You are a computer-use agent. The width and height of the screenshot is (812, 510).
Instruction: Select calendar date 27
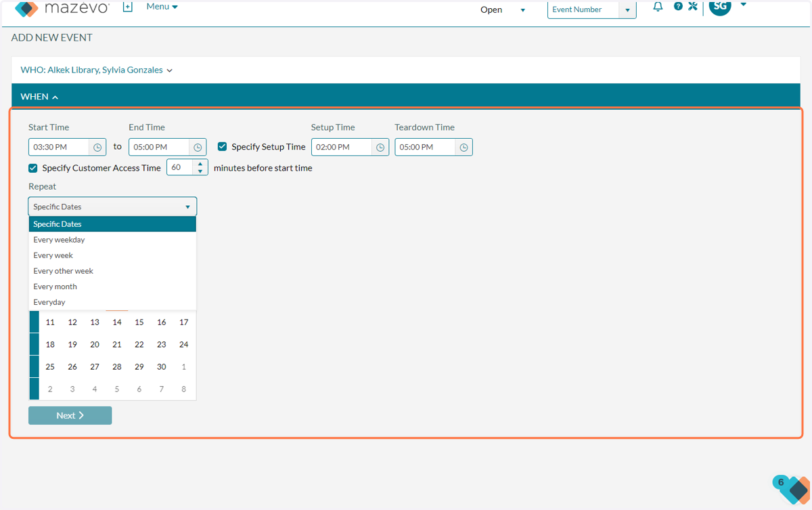point(95,367)
